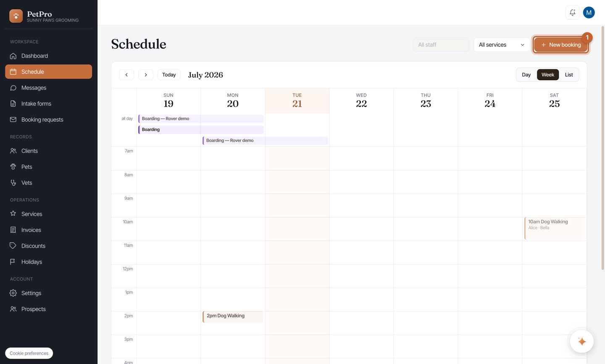Switch to Day view
This screenshot has height=364, width=605.
click(526, 75)
